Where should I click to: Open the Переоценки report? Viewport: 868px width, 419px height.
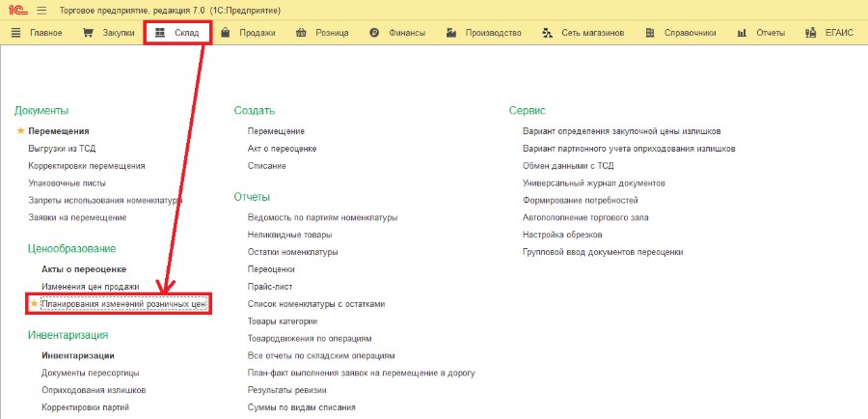[271, 269]
